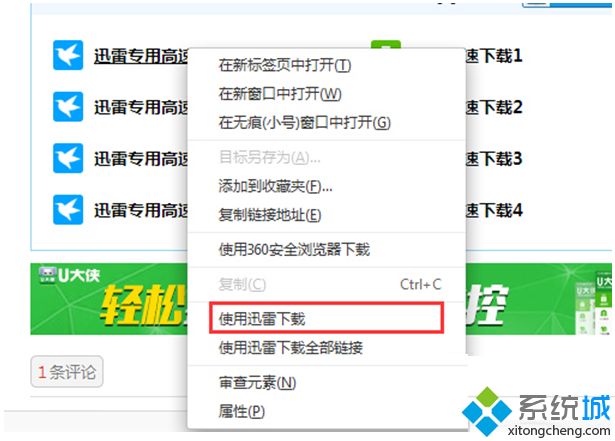Click the Xunlei bird icon beside download link 1
The image size is (615, 441).
click(68, 55)
